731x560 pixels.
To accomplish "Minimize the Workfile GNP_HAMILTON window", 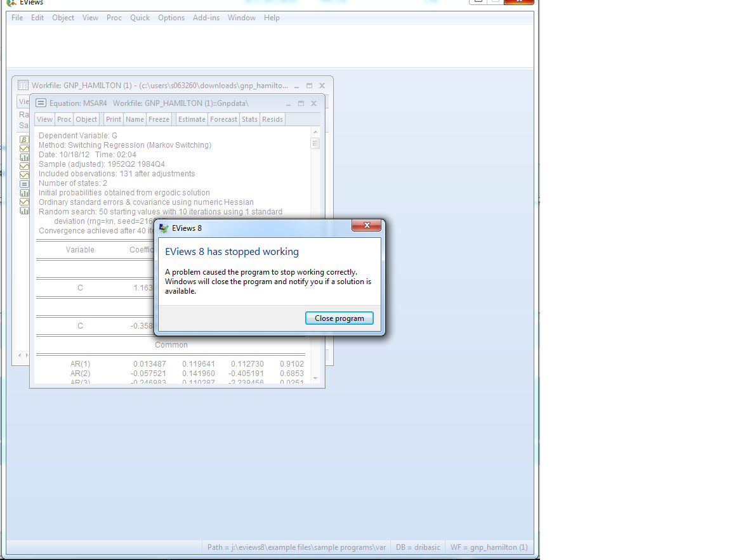I will (x=296, y=86).
